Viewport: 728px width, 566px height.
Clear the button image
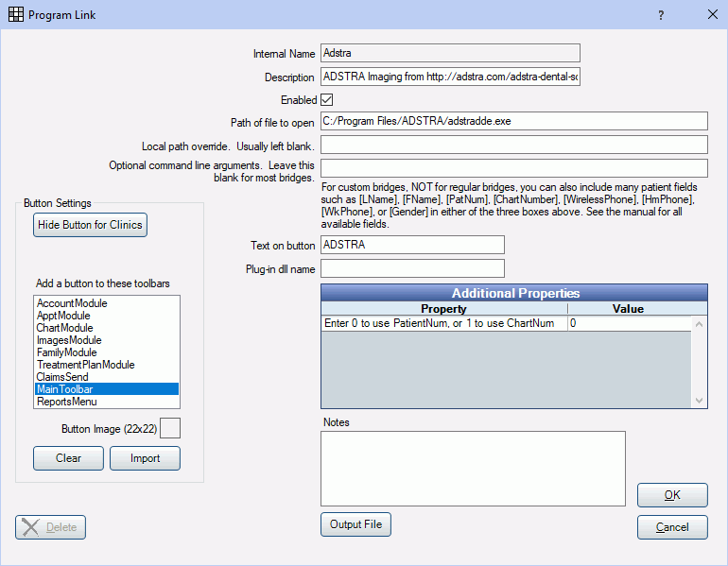(68, 458)
